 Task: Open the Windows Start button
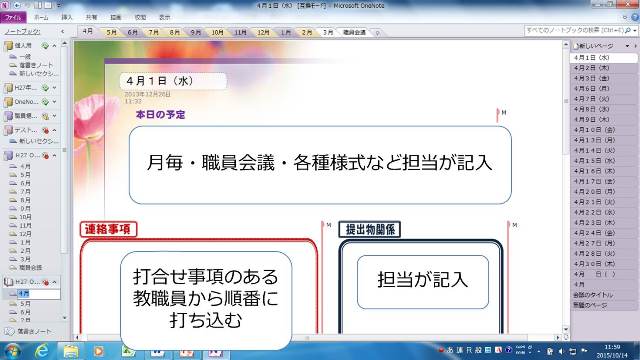pyautogui.click(x=13, y=351)
